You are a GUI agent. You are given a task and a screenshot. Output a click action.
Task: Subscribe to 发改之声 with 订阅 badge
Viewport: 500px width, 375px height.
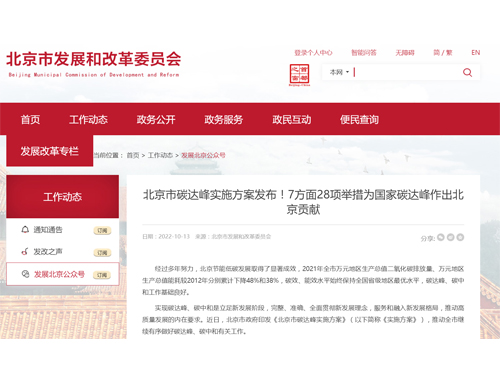coord(102,253)
